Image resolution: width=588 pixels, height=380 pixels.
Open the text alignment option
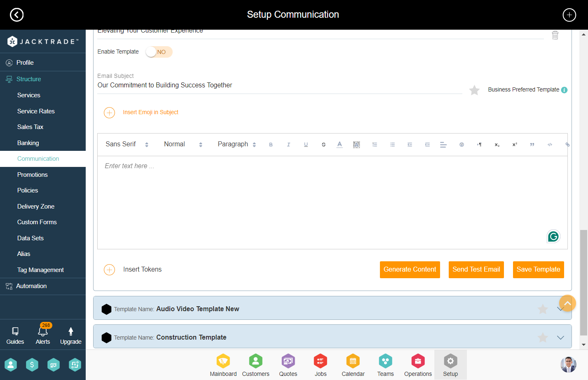pos(443,145)
